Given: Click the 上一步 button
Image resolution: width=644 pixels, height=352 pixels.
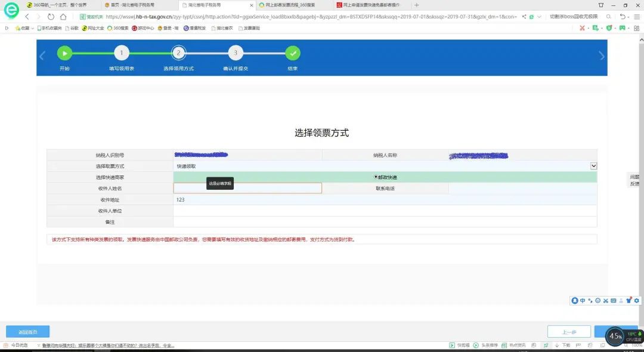Looking at the screenshot, I should (569, 332).
